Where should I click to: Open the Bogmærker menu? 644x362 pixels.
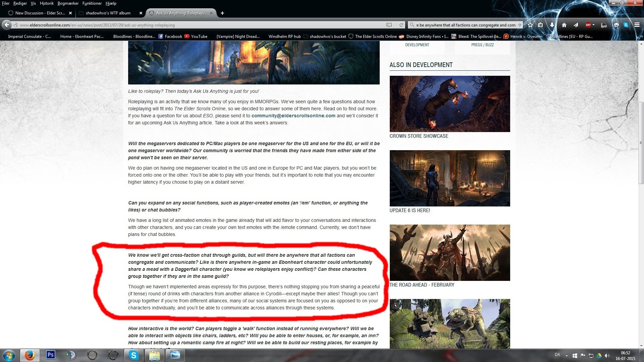68,3
